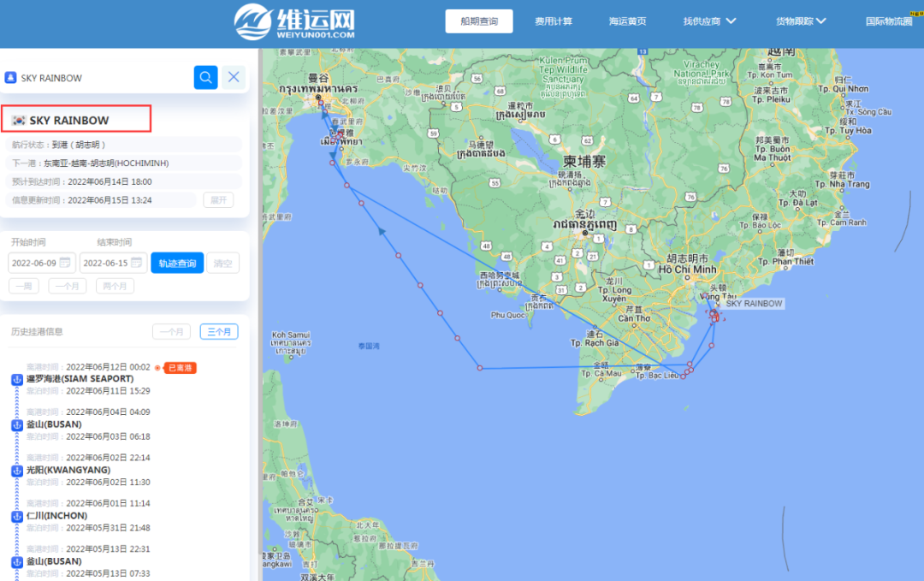Select 一周 quick time range
This screenshot has height=581, width=924.
coord(24,287)
